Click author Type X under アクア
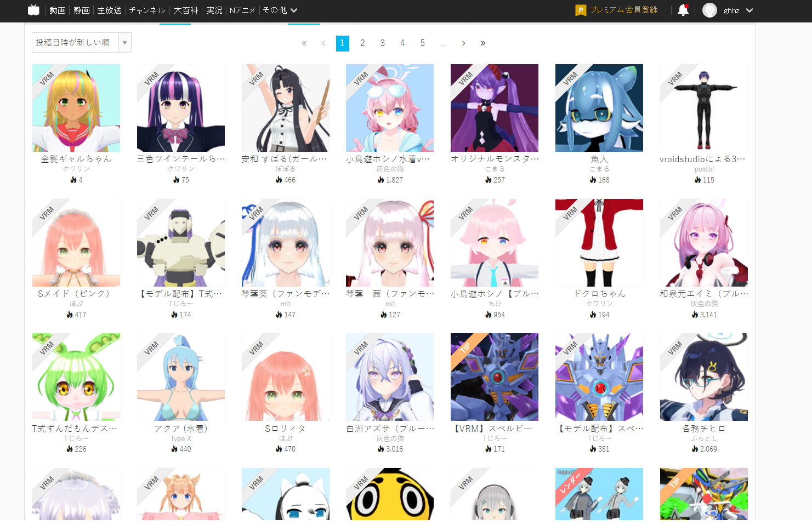 click(181, 438)
